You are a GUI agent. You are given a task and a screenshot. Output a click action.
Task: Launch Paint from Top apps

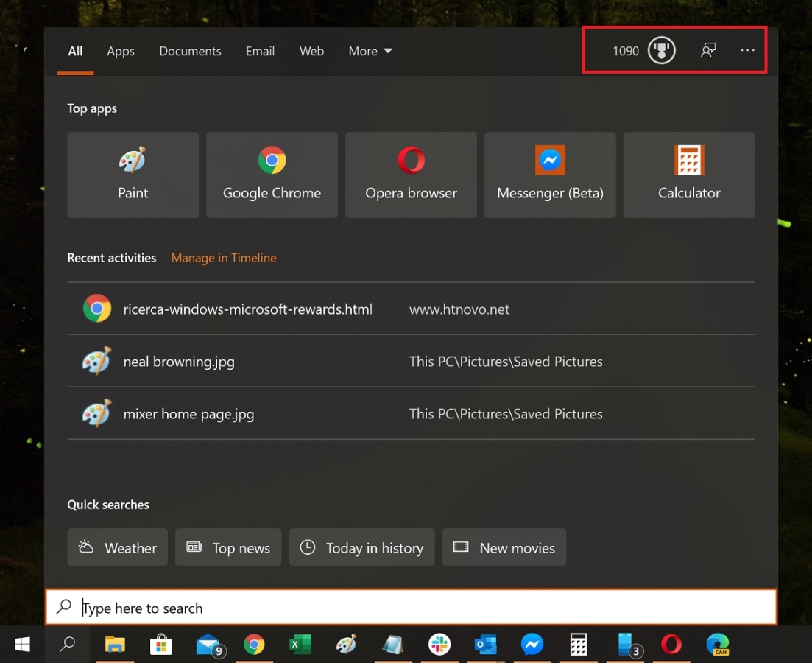[x=133, y=175]
